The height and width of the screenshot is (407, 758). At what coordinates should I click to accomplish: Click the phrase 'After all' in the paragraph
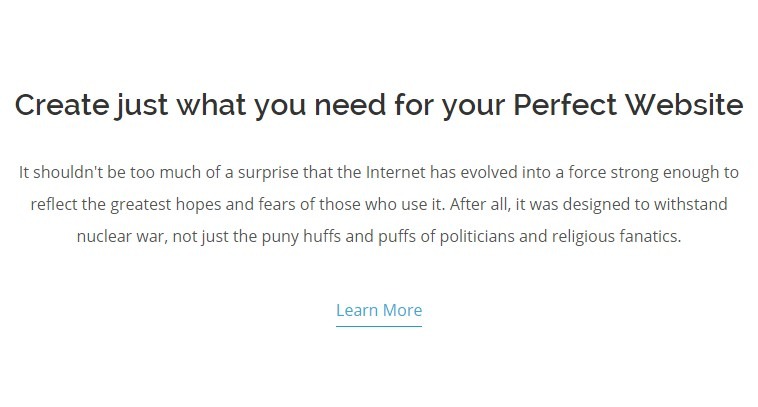coord(480,204)
